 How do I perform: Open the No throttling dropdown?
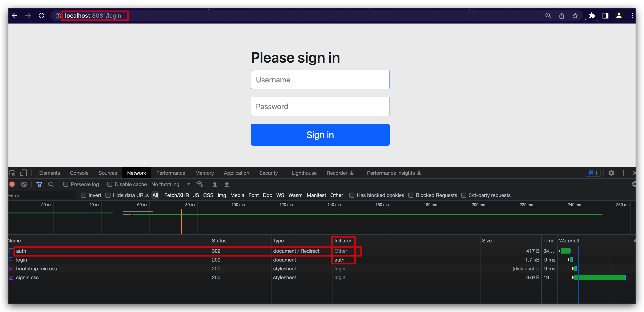pos(170,184)
